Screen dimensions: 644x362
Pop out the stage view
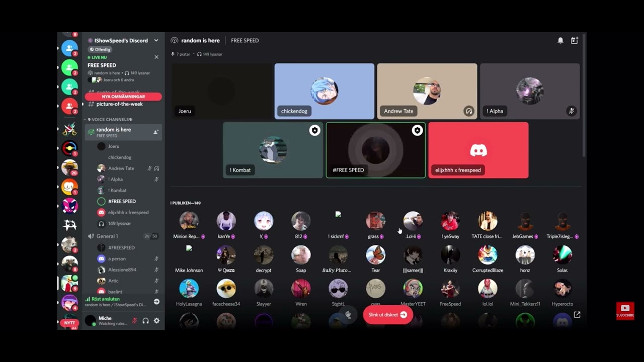click(577, 315)
